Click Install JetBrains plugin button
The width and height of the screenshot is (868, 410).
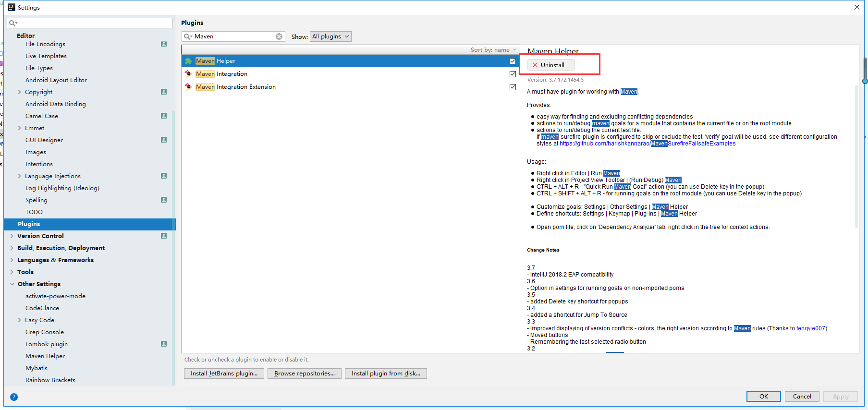click(224, 374)
